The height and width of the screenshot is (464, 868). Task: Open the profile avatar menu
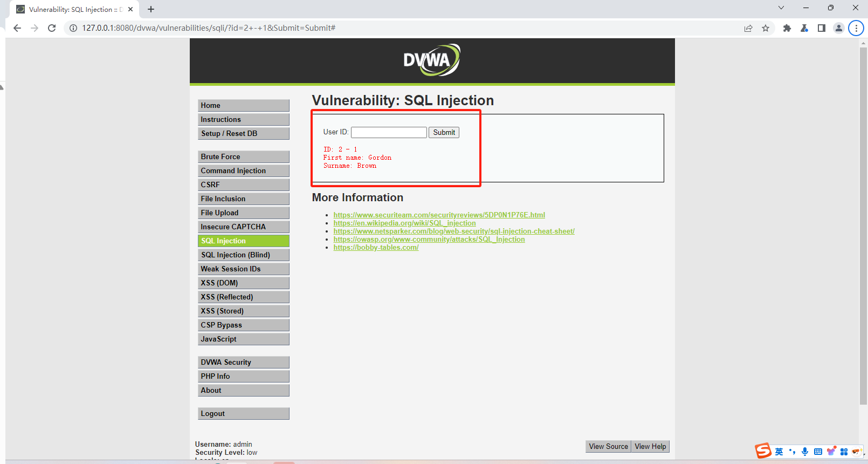839,28
